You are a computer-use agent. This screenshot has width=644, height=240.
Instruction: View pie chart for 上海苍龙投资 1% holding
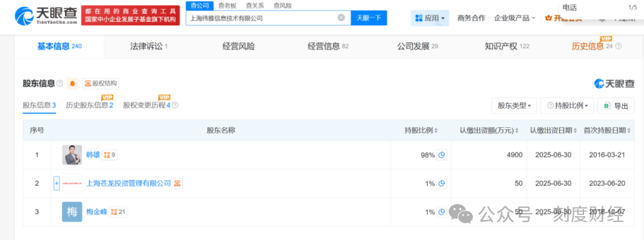[442, 184]
